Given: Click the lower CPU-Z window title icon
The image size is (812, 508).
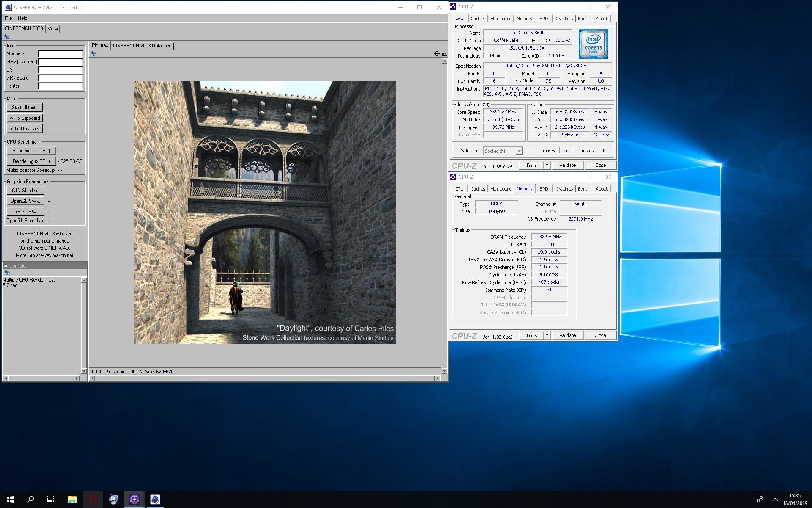Looking at the screenshot, I should [453, 177].
